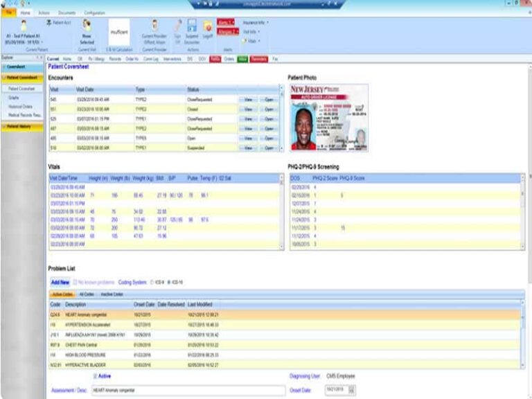532x399 pixels.
Task: Switch to the Documents ribbon tab
Action: click(66, 13)
